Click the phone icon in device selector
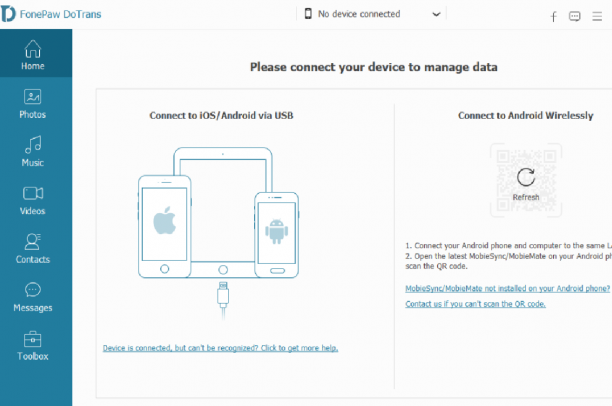The height and width of the screenshot is (406, 612). point(308,14)
